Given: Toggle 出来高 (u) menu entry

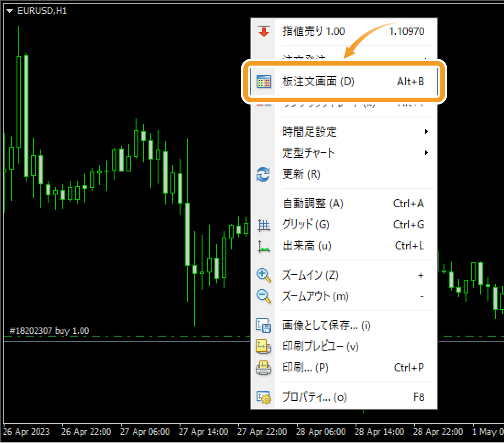Looking at the screenshot, I should (x=344, y=246).
